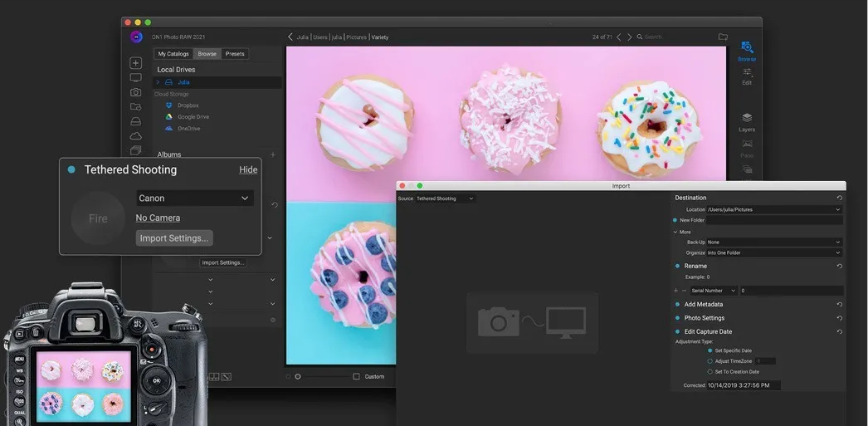The width and height of the screenshot is (868, 426).
Task: Select Adjust TimeZone radio button
Action: [x=710, y=361]
